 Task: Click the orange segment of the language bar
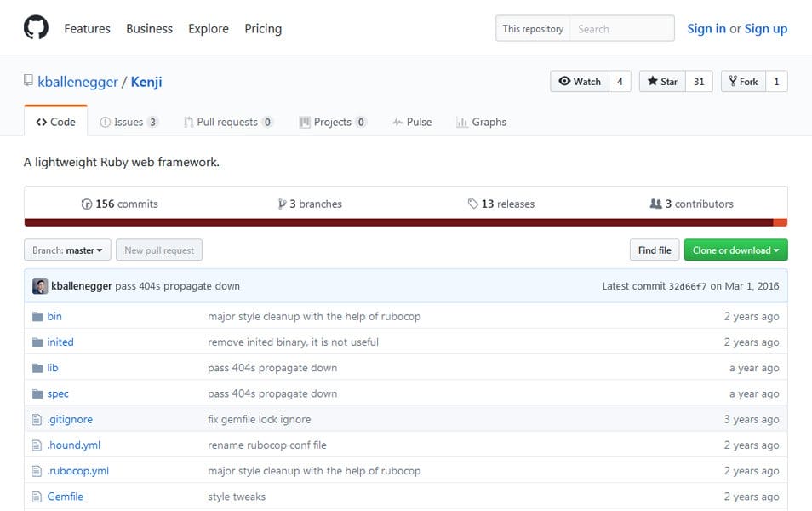point(780,223)
